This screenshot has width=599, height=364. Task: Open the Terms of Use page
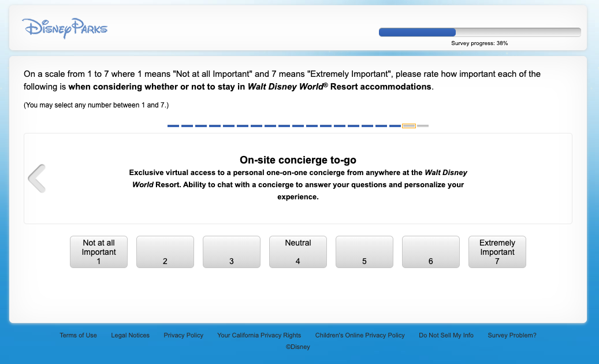pos(78,335)
